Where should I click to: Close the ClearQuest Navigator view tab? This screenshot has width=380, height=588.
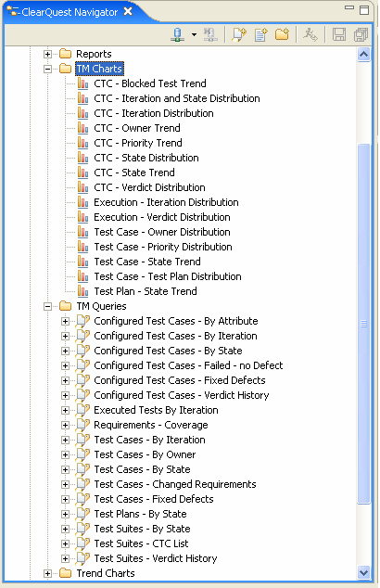tap(128, 12)
